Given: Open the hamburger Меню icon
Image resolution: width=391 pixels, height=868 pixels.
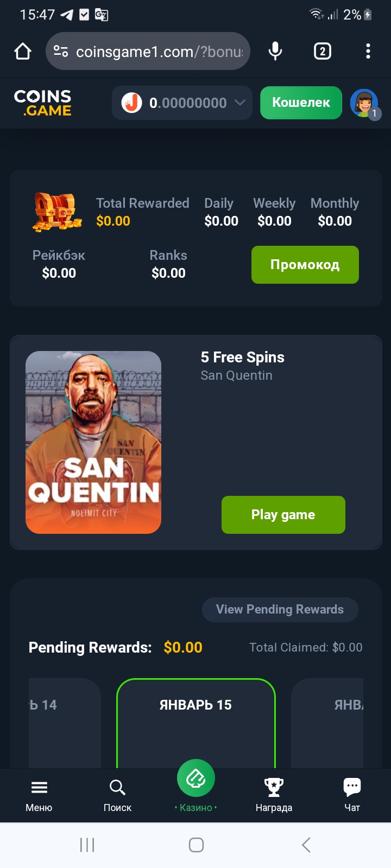Looking at the screenshot, I should coord(39,787).
